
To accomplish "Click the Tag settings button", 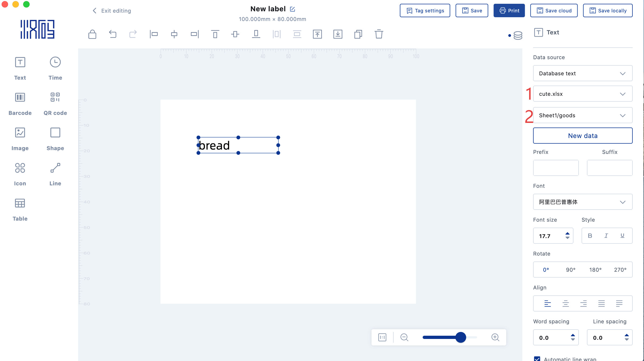I will 425,11.
